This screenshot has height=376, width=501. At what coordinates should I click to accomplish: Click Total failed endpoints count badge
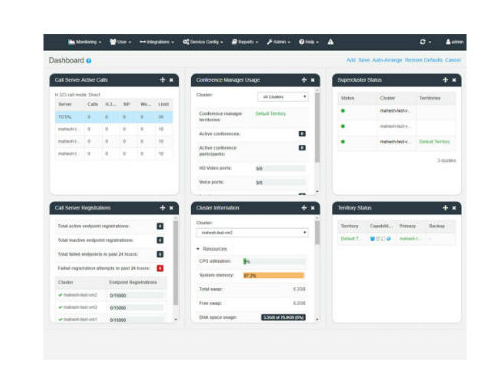pyautogui.click(x=160, y=254)
